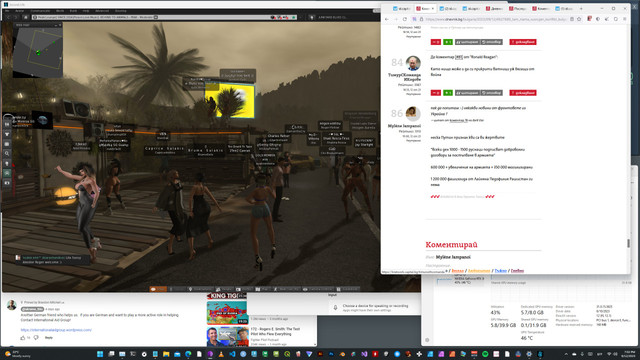Open Microsoft Edge from the taskbar
The width and height of the screenshot is (640, 360).
(188, 354)
